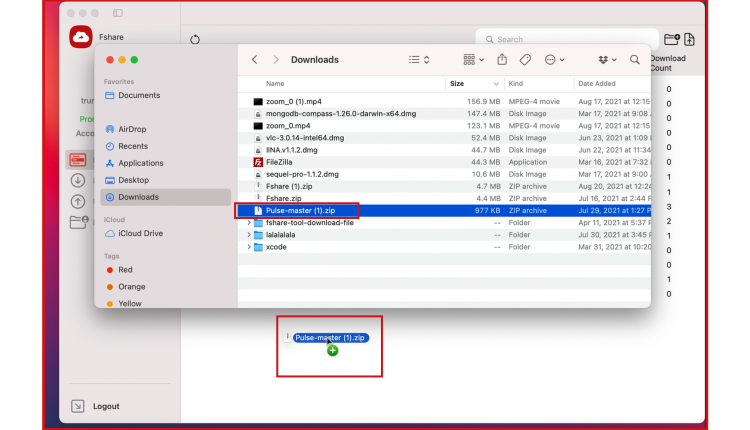Select IINA.v1.1.2.dmg file
750x430 pixels.
pyautogui.click(x=444, y=150)
